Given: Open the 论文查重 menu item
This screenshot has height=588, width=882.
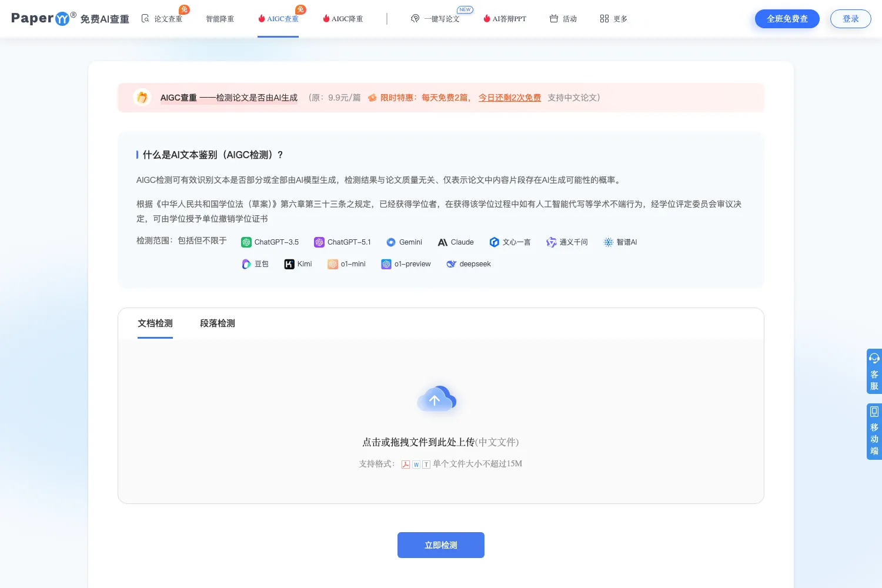Looking at the screenshot, I should coord(162,19).
